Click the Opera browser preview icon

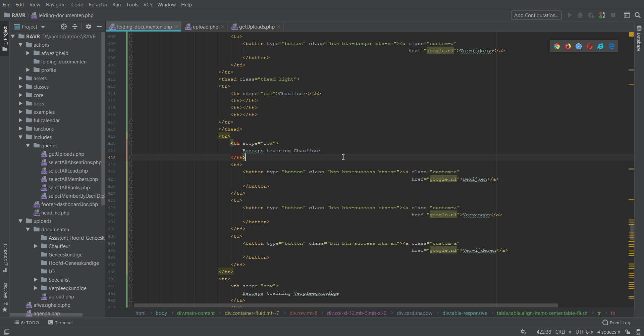(590, 46)
